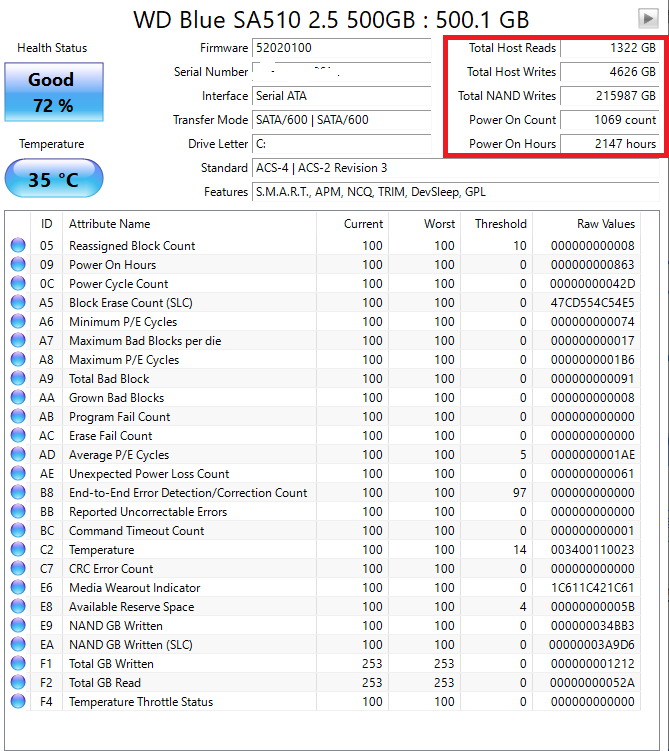Click the Drive Letter field showing C:
669x751 pixels.
341,144
